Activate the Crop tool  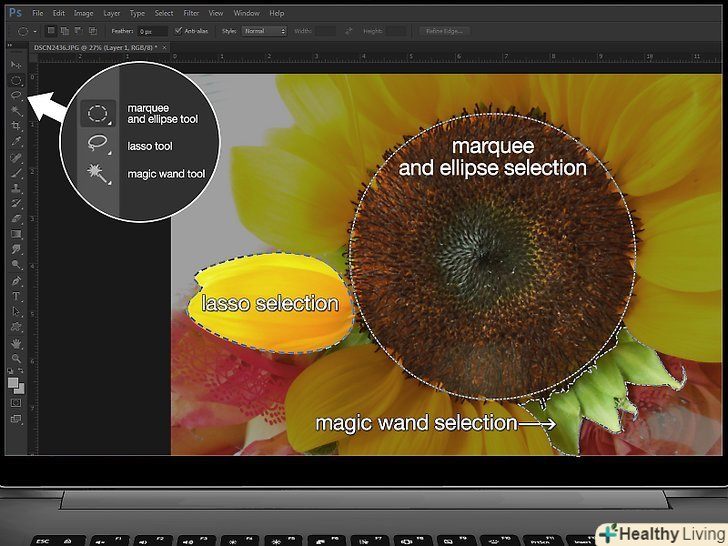16,126
